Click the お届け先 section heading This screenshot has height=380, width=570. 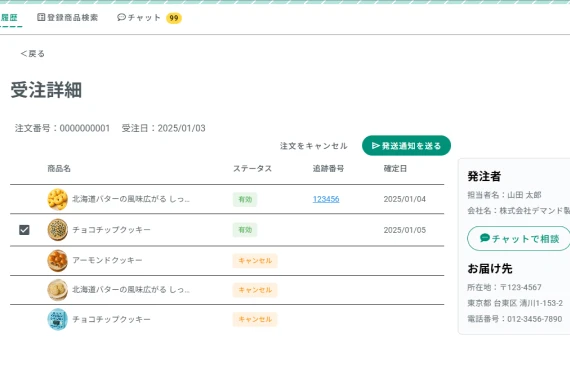(490, 269)
